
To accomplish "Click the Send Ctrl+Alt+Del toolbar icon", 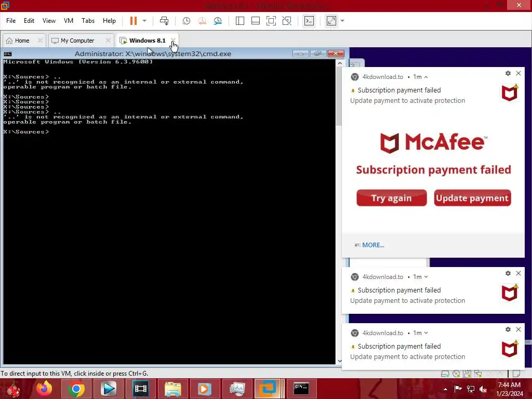I will click(x=164, y=21).
